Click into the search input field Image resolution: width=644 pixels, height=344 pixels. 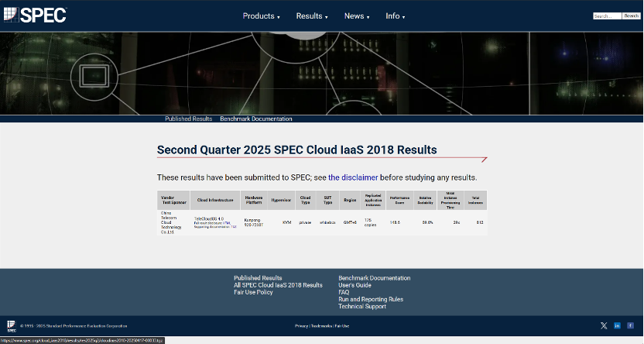tap(607, 16)
